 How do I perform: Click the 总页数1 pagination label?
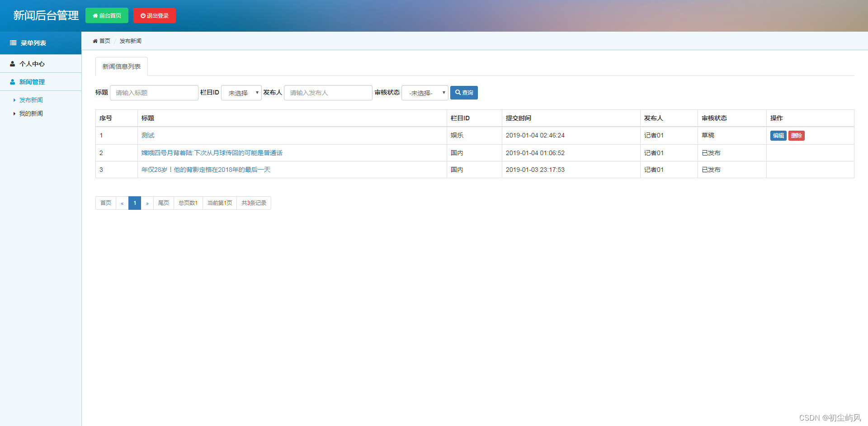click(188, 203)
